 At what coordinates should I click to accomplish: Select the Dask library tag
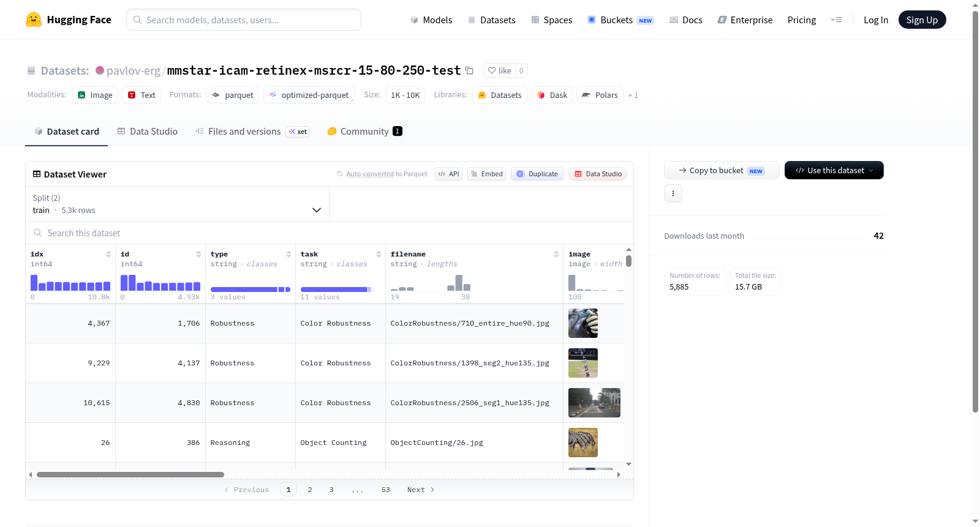point(552,95)
